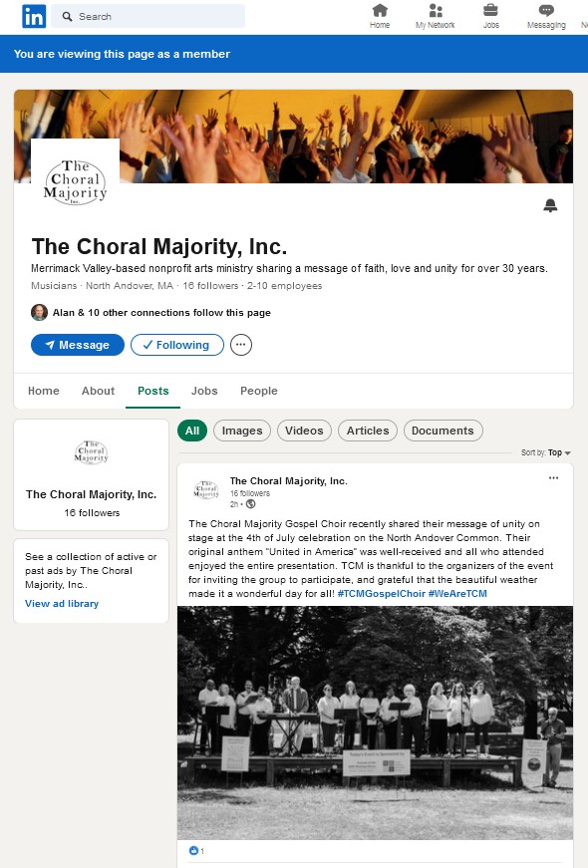The height and width of the screenshot is (868, 588).
Task: Click the Message button
Action: coord(78,345)
